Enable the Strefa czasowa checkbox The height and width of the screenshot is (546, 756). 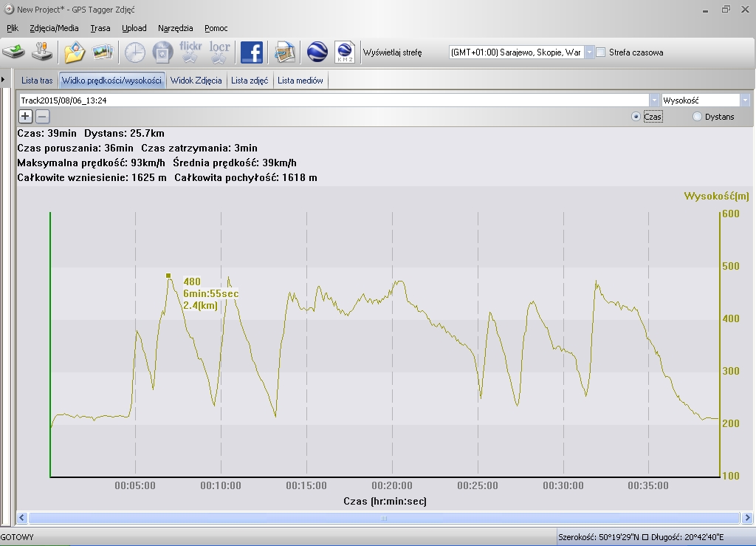(601, 52)
